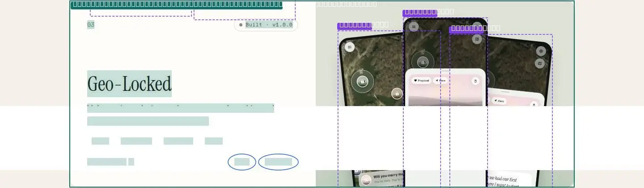
Task: Select the Here chip on the right phone
Action: coord(499,101)
